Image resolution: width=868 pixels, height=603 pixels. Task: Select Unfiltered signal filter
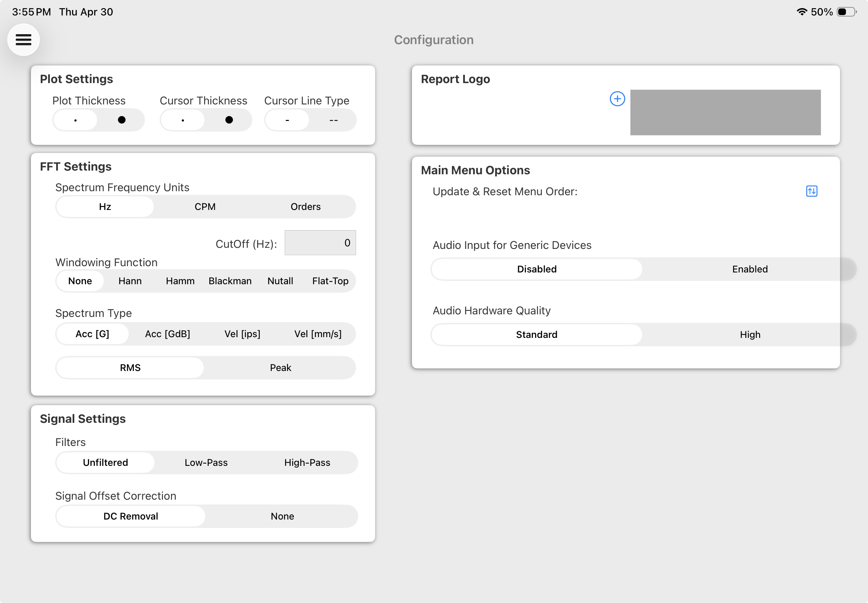[x=106, y=463]
